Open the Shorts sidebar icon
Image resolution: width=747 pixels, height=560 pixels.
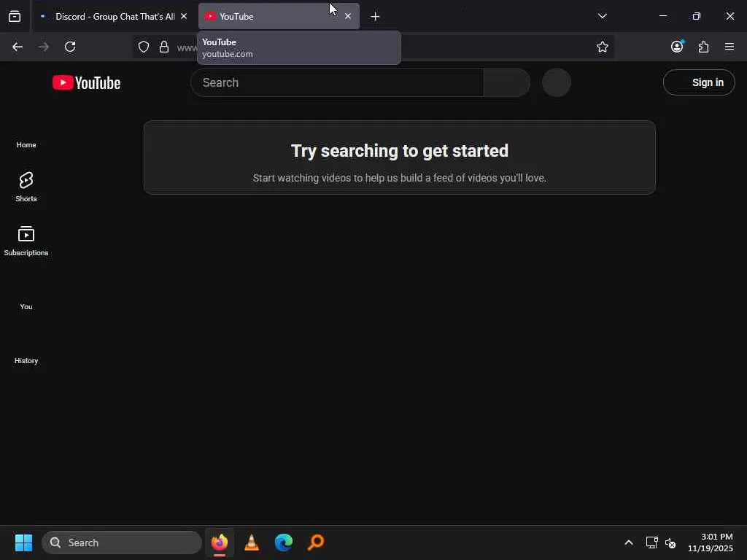click(26, 187)
